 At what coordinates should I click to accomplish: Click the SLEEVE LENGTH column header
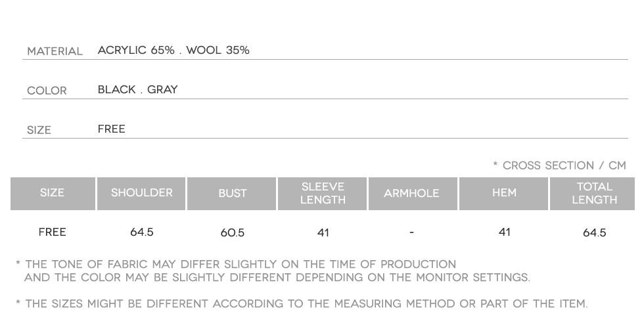click(323, 194)
